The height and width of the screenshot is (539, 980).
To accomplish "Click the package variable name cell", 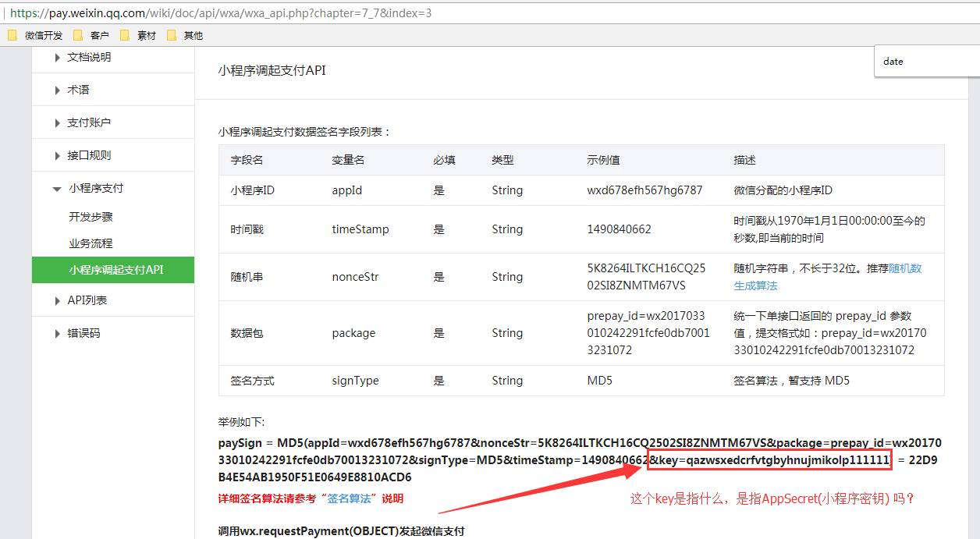I will click(353, 333).
